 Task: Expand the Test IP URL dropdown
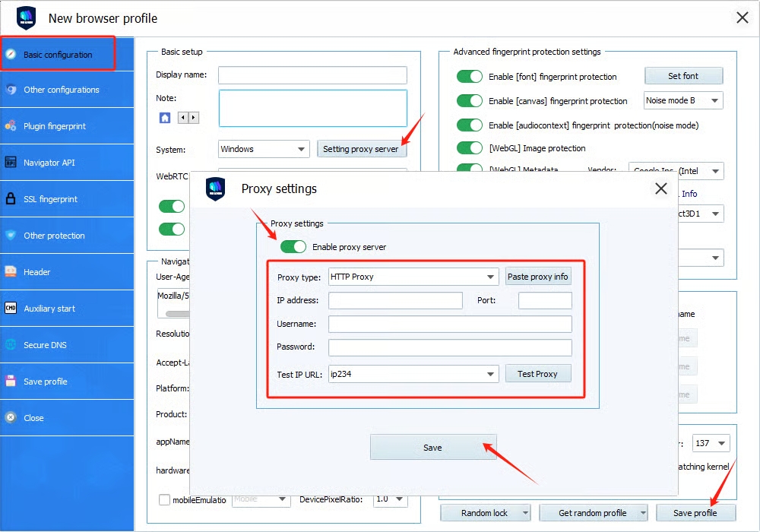[413, 374]
